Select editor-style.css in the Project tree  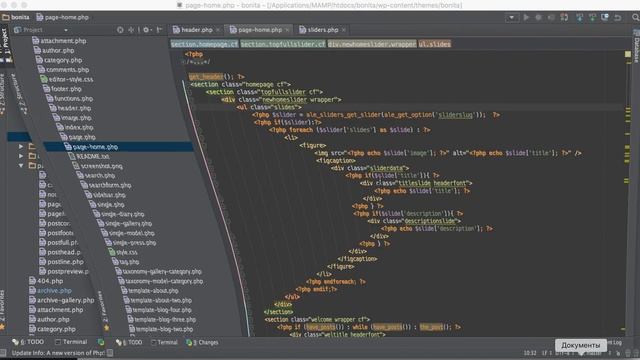[x=67, y=79]
